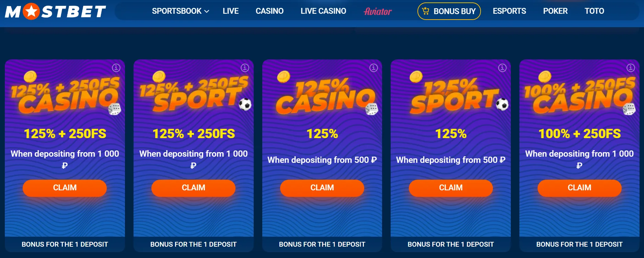Open info icon on 125% + 250FS Casino card
The image size is (644, 258).
tap(116, 68)
